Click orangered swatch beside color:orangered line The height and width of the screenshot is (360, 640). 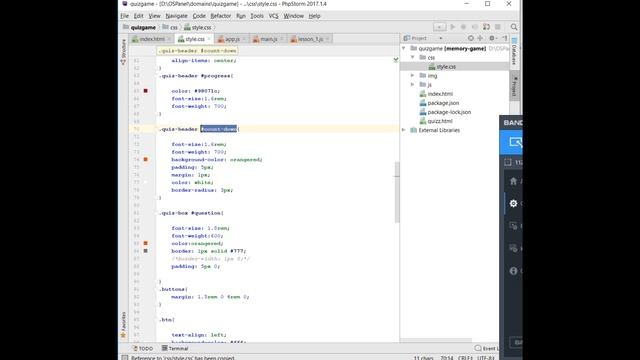coord(146,243)
